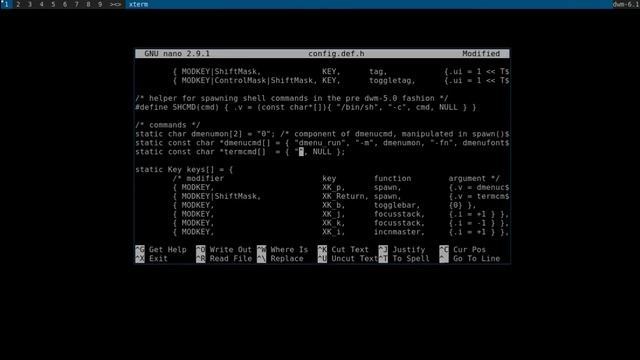Switch to dwm tag 5
Image resolution: width=640 pixels, height=360 pixels.
[x=53, y=4]
